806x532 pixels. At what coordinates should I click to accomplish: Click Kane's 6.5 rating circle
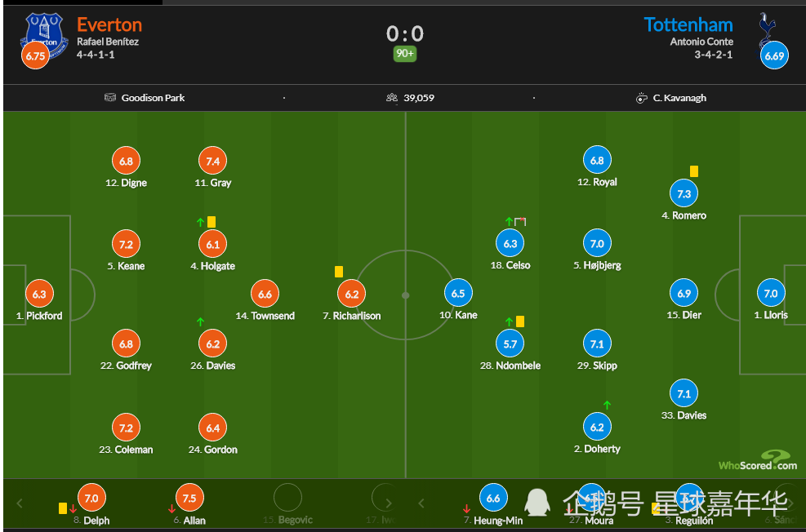coord(458,293)
